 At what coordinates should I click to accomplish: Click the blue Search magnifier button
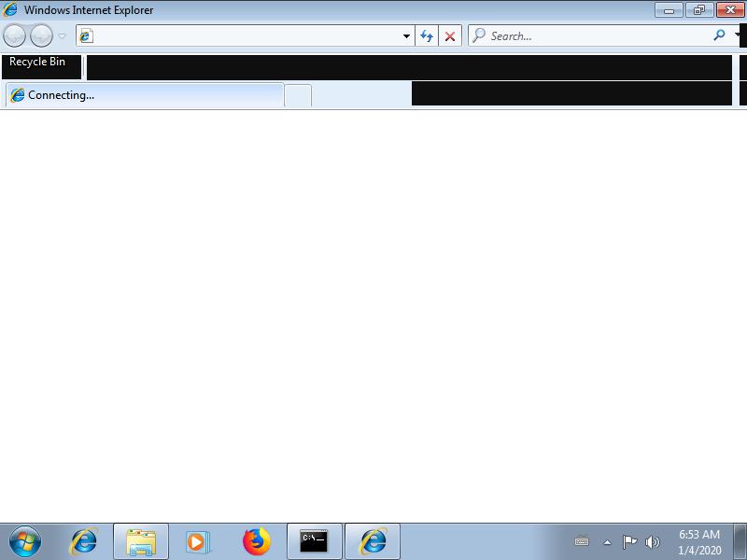pyautogui.click(x=719, y=35)
